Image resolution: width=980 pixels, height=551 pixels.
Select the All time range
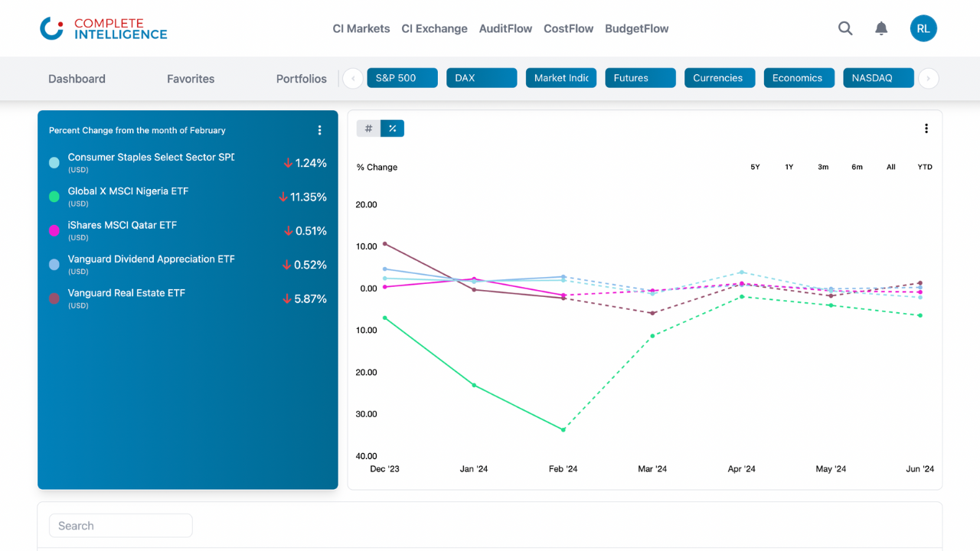click(x=890, y=167)
